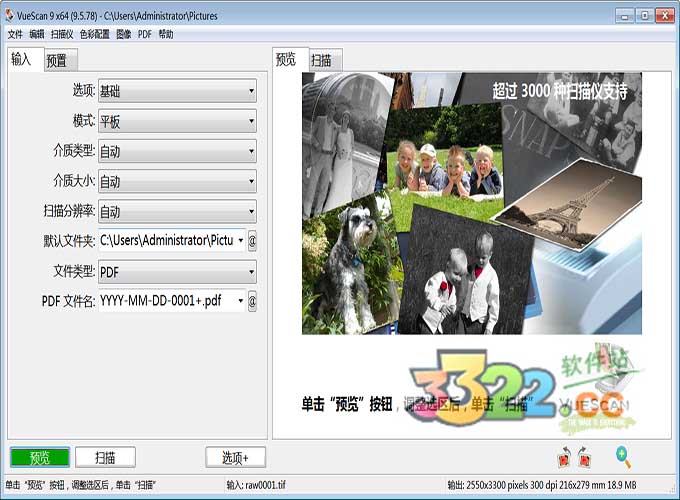Image resolution: width=680 pixels, height=500 pixels.
Task: Minimize the VueScan window
Action: [624, 16]
